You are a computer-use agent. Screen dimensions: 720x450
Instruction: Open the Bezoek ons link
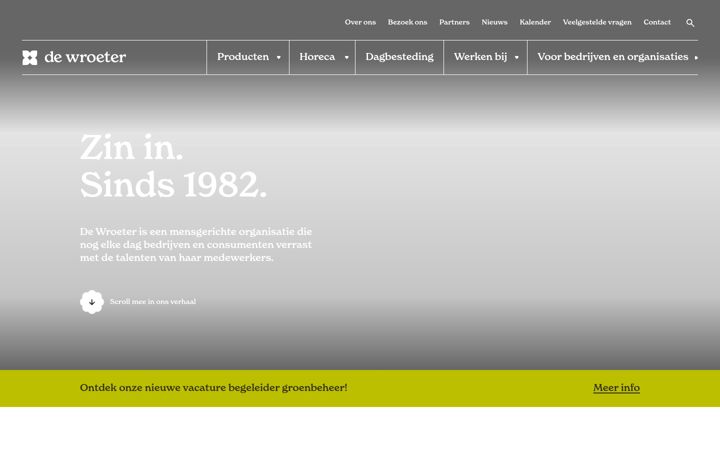pyautogui.click(x=407, y=22)
